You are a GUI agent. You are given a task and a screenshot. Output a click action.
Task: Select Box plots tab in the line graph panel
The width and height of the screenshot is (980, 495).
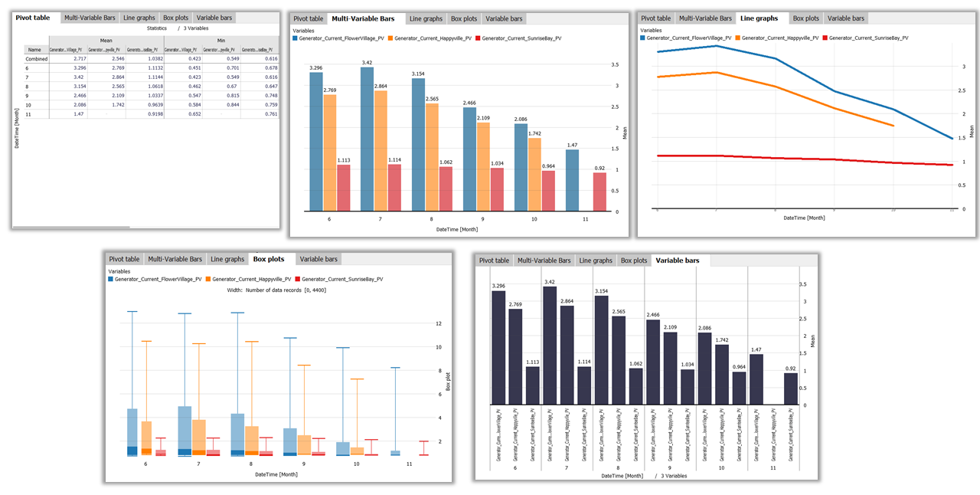(805, 18)
